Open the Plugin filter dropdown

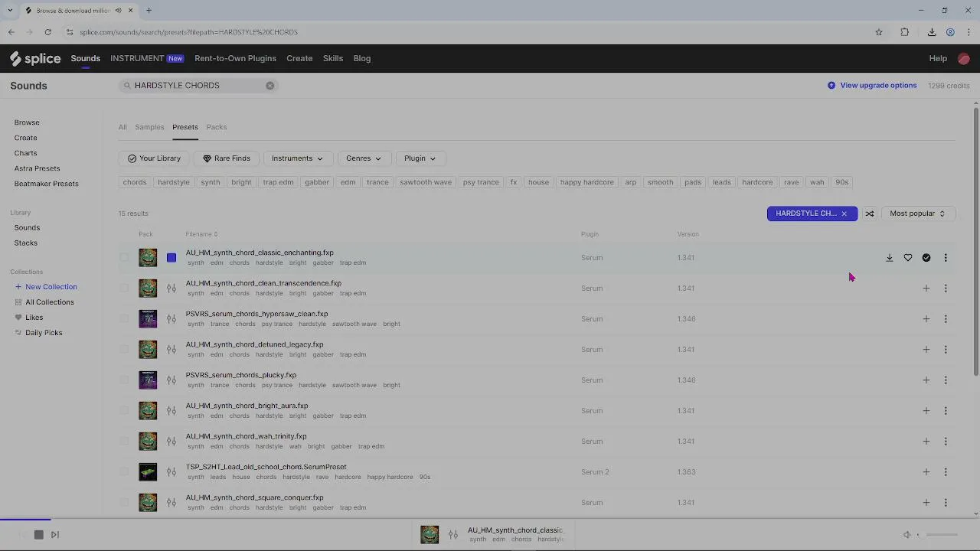point(420,158)
